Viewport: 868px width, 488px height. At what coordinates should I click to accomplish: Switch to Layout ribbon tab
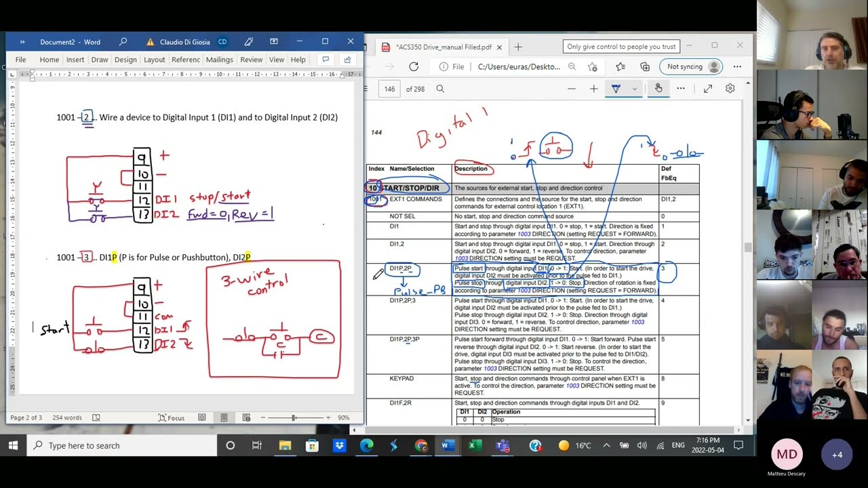pos(154,60)
